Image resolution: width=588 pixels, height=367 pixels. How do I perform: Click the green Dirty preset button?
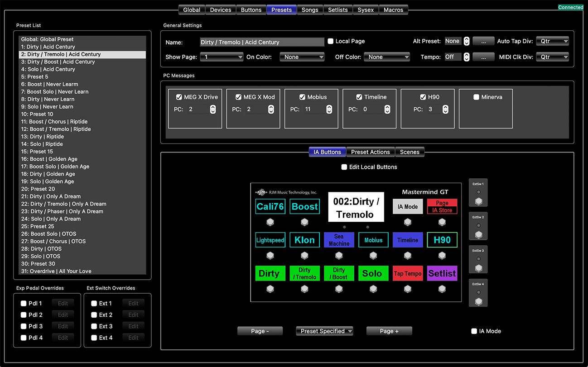pos(270,273)
